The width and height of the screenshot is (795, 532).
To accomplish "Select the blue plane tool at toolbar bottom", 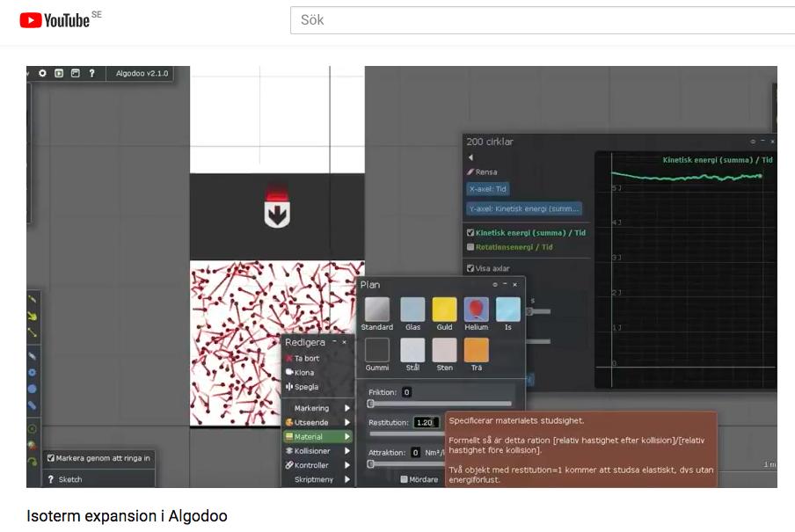I will 33,405.
